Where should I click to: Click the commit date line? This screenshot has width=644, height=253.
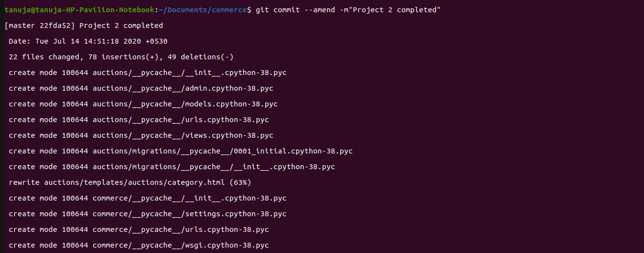[88, 41]
